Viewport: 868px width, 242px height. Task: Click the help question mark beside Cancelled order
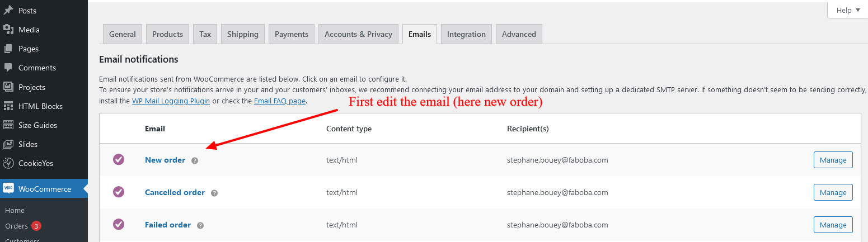[x=214, y=193]
